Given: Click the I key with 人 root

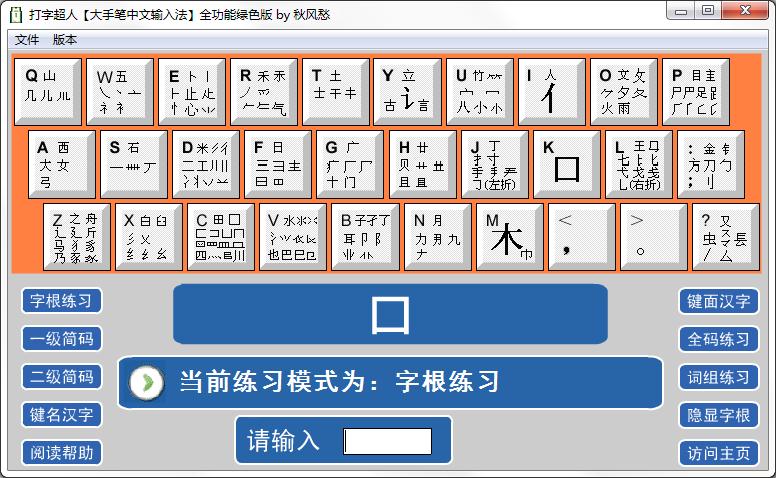Looking at the screenshot, I should 552,92.
